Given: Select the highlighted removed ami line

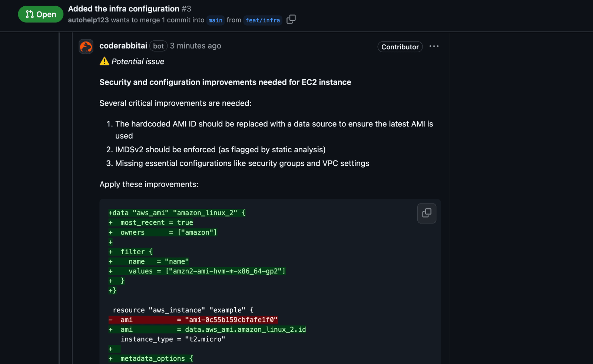Looking at the screenshot, I should tap(193, 320).
